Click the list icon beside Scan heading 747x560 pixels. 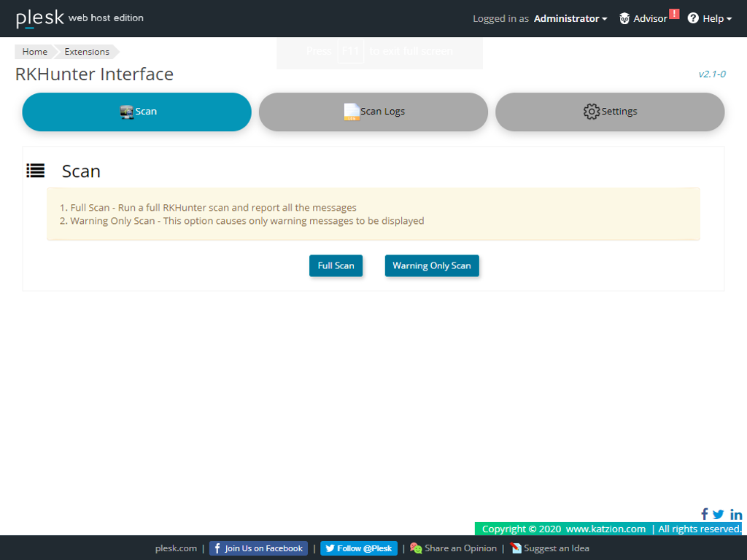(x=35, y=171)
